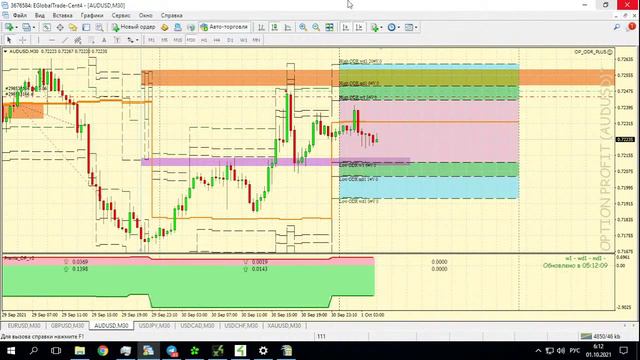Switch timeframe to W1
This screenshot has width=640, height=360.
[243, 40]
